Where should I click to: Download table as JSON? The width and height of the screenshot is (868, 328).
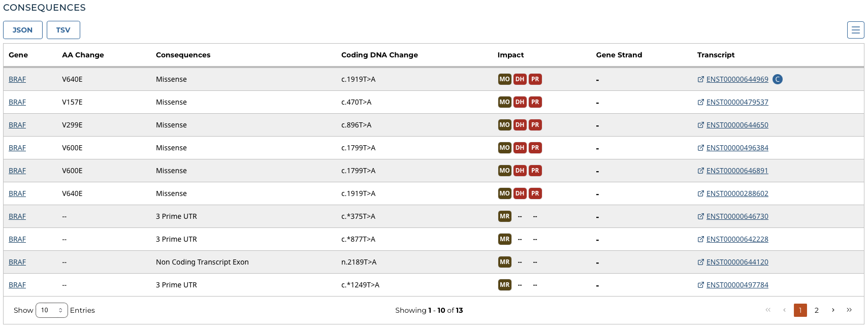(23, 30)
